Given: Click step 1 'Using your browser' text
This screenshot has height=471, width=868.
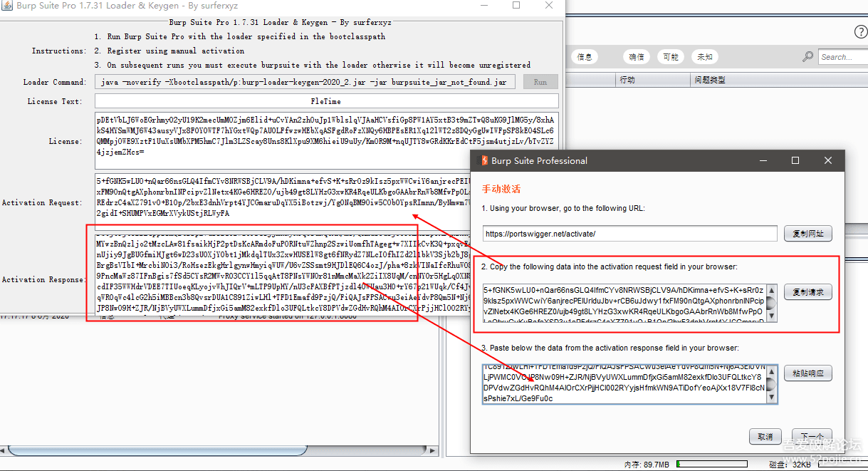Looking at the screenshot, I should click(x=563, y=208).
